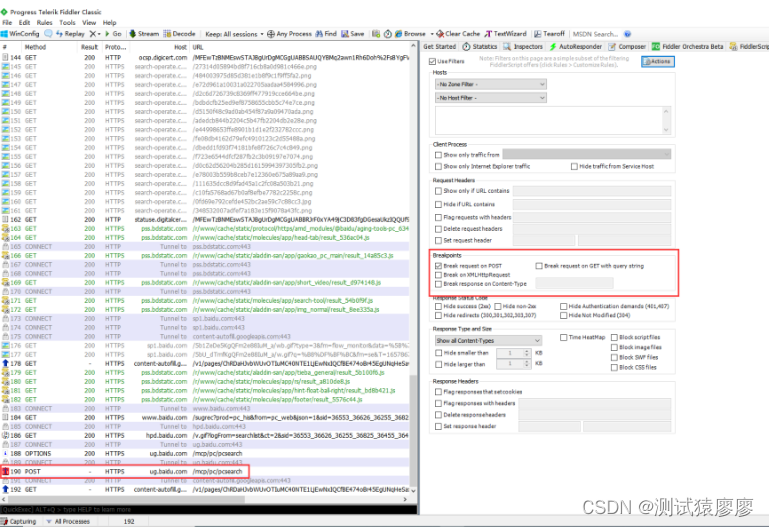769x527 pixels.
Task: Open the Show only traffic from process dropdown
Action: point(587,154)
